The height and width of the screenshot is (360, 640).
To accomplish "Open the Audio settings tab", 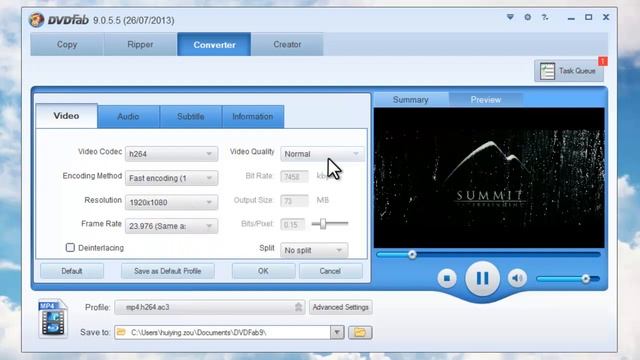I will [128, 116].
